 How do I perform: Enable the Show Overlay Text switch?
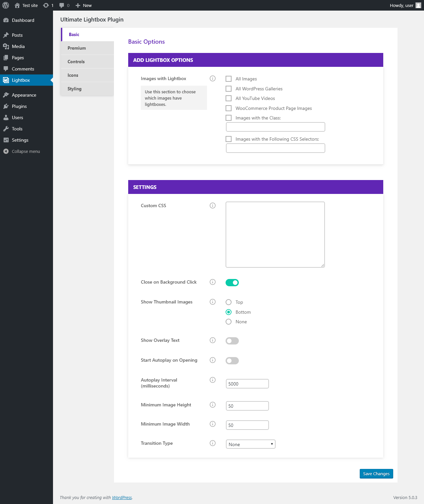tap(232, 341)
